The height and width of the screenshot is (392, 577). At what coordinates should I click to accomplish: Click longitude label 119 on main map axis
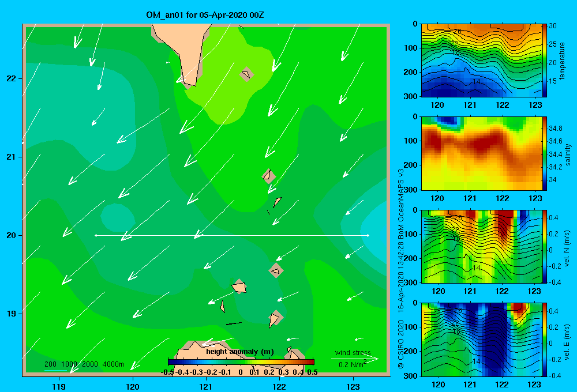tap(59, 386)
